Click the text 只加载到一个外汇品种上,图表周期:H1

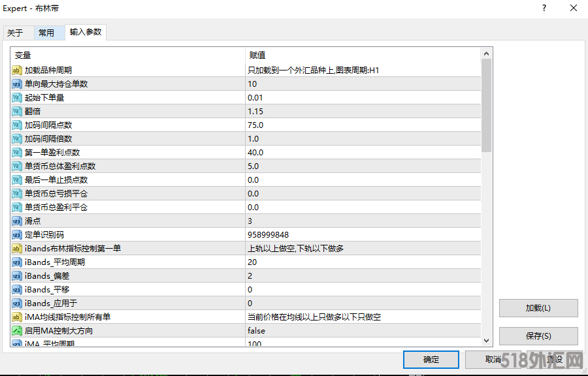tap(313, 70)
